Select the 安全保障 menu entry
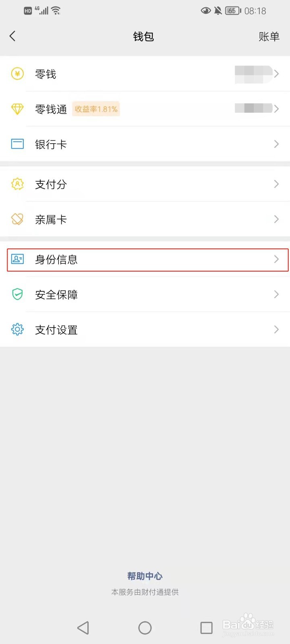Viewport: 290px width, 644px height. pos(145,295)
